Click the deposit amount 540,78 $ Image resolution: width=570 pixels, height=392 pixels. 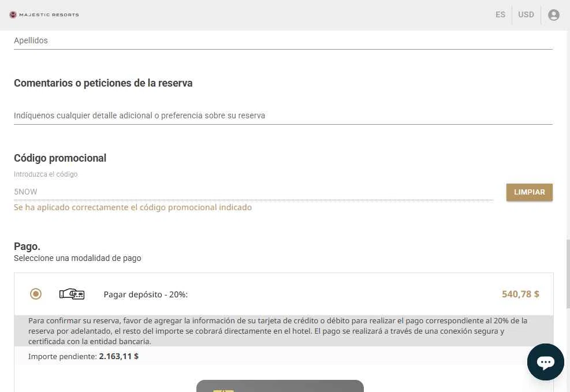click(520, 294)
